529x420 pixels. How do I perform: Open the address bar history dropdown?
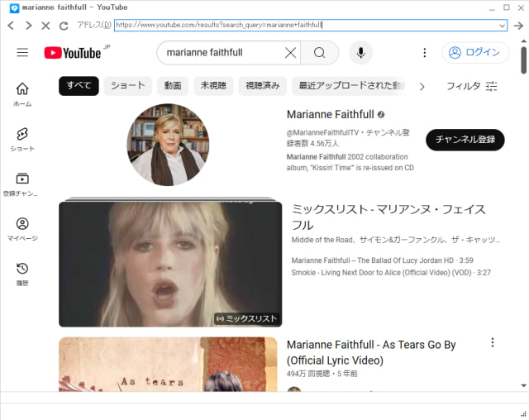tap(502, 26)
